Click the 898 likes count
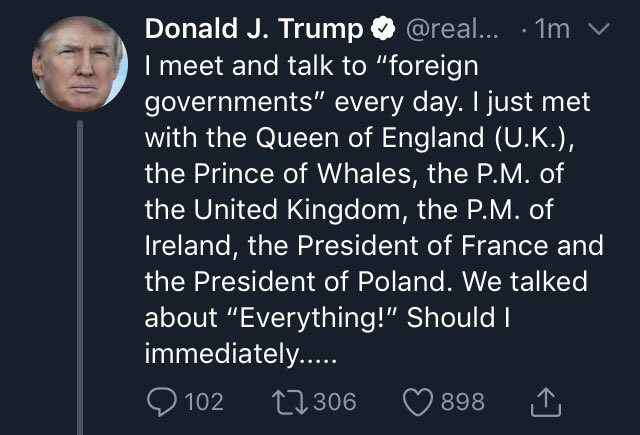Image resolution: width=640 pixels, height=435 pixels. [463, 401]
